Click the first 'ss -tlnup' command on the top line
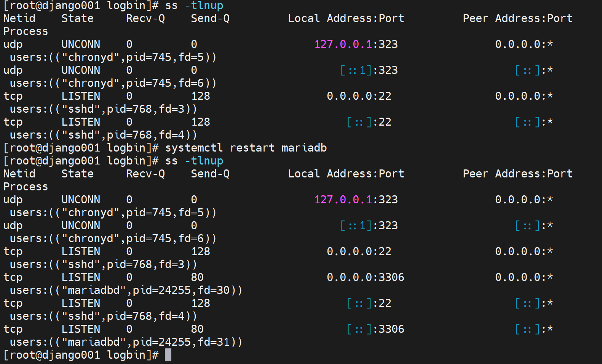The image size is (602, 364). point(194,6)
